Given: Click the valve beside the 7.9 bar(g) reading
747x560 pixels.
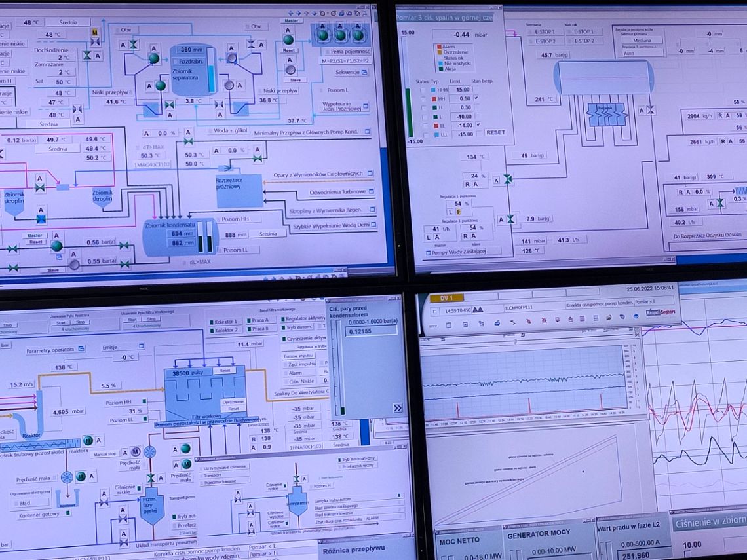Looking at the screenshot, I should click(x=510, y=219).
